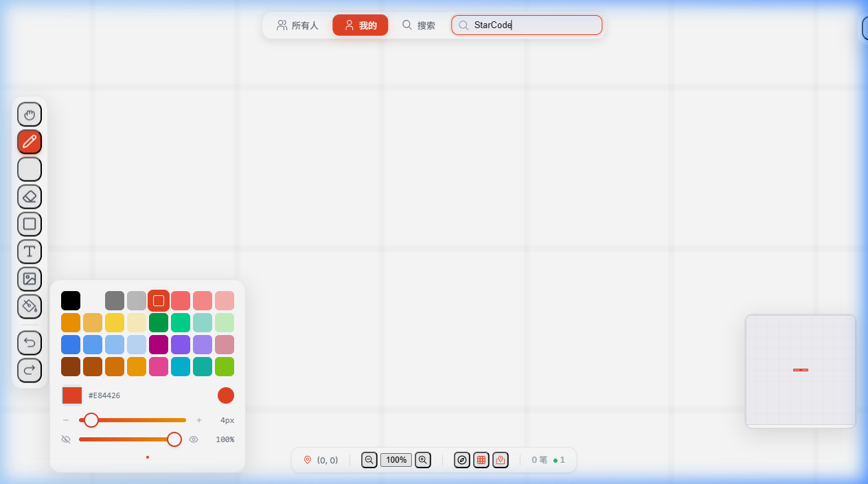Screen dimensions: 868x484
Task: Zoom out with the magnifier minus button
Action: click(x=369, y=460)
